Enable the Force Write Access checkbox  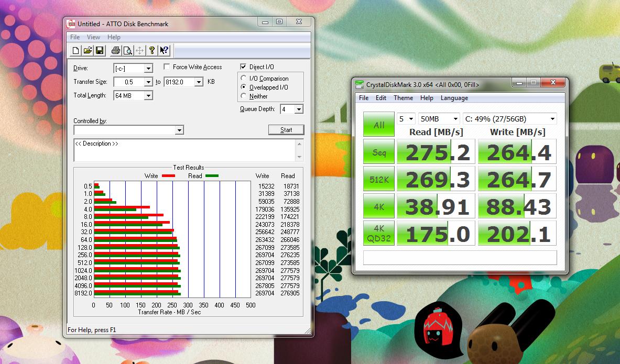167,67
